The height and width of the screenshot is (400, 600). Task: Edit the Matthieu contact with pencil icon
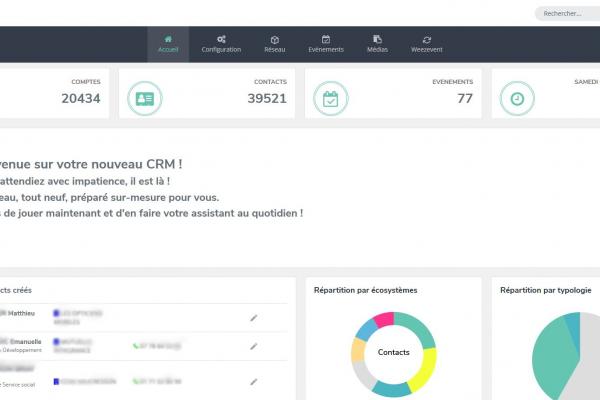254,318
